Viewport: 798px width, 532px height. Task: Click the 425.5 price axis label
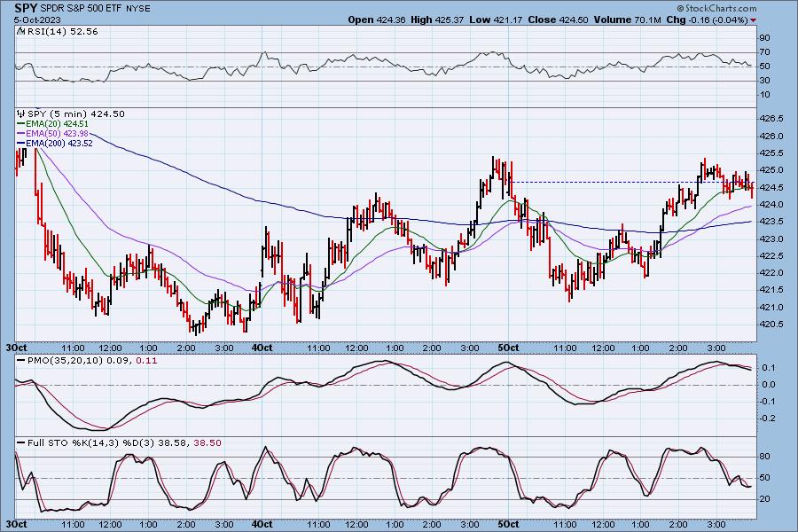[771, 153]
